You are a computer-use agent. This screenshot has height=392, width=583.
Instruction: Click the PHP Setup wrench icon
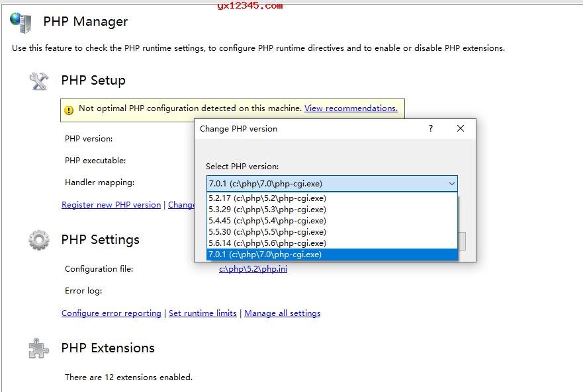click(38, 80)
